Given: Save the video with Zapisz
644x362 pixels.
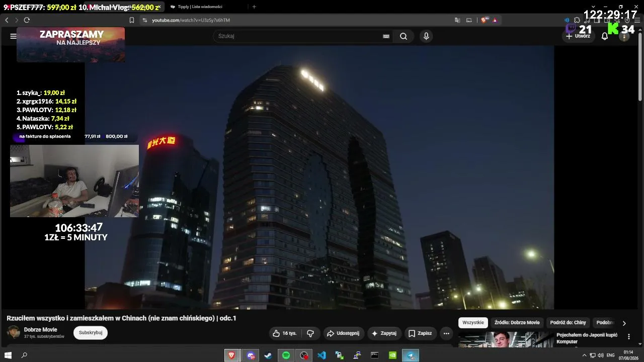Looking at the screenshot, I should point(420,333).
